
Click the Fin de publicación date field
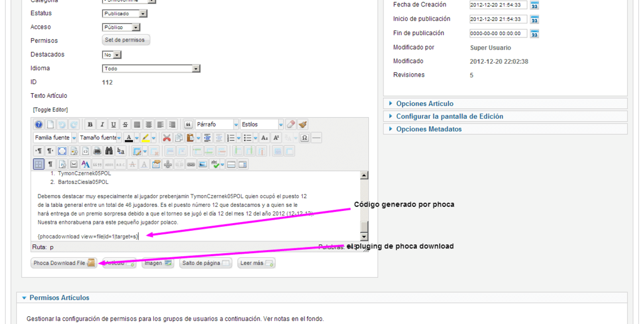tap(498, 34)
